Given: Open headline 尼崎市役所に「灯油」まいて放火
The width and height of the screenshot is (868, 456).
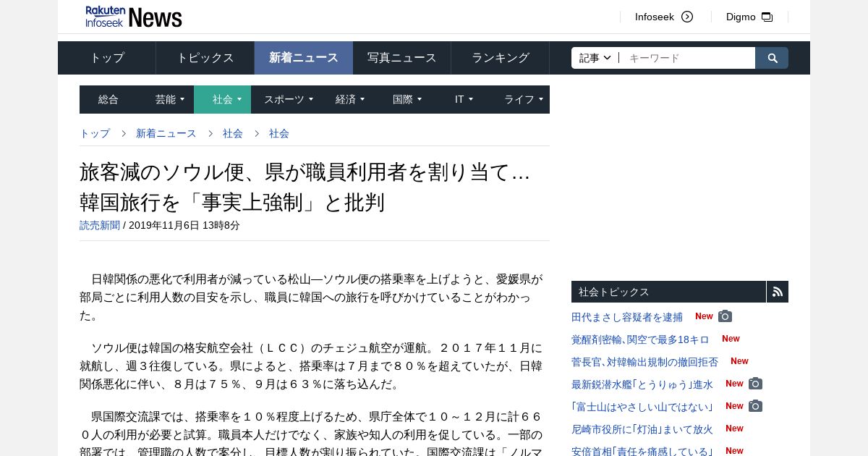Looking at the screenshot, I should tap(642, 429).
